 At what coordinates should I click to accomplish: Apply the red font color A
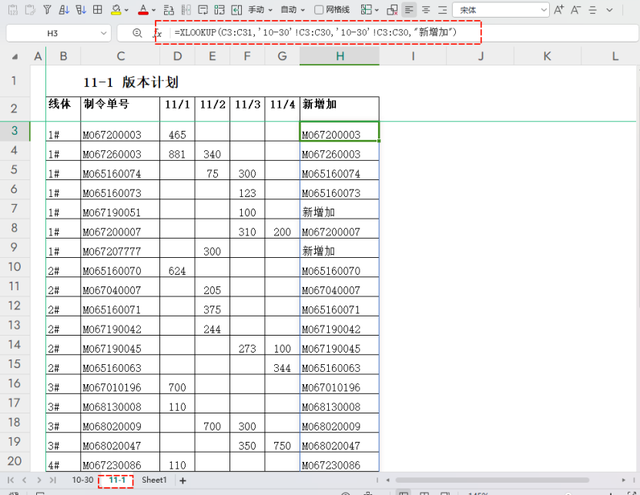143,9
